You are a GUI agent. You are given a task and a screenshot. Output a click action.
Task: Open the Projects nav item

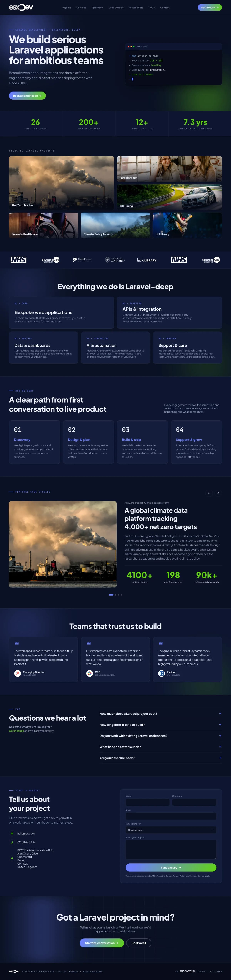click(x=66, y=8)
